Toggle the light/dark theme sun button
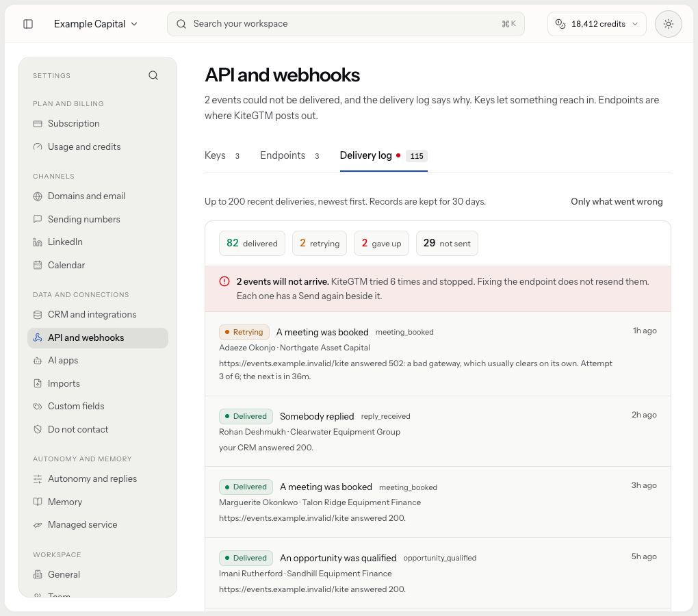698x616 pixels. point(668,24)
